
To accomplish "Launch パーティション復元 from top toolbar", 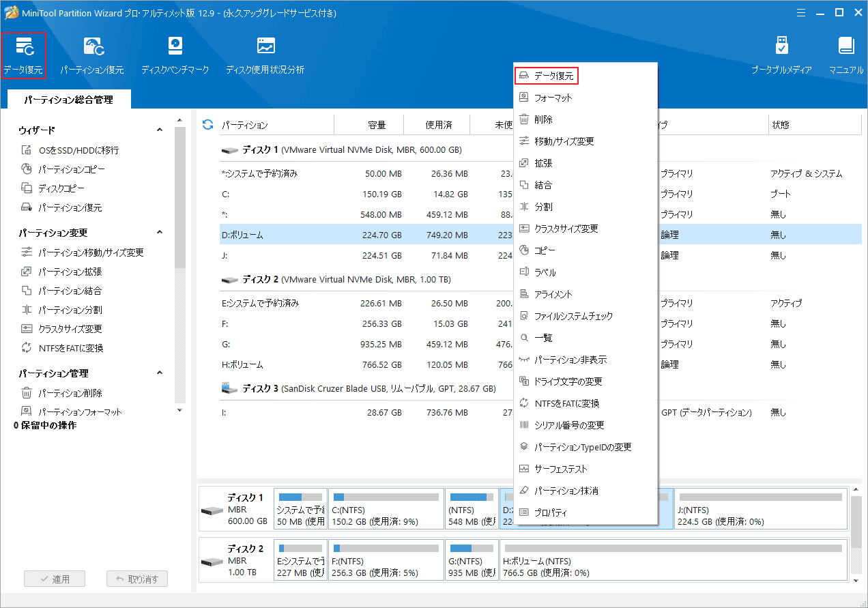I will tap(92, 55).
